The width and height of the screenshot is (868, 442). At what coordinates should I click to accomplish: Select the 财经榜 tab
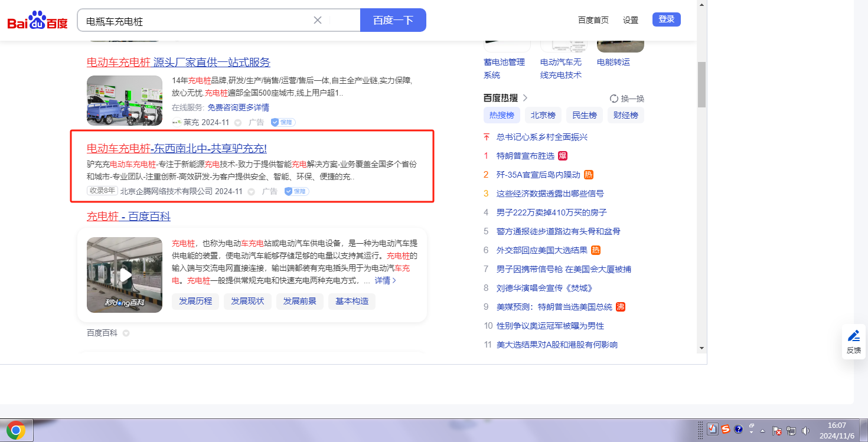point(625,115)
